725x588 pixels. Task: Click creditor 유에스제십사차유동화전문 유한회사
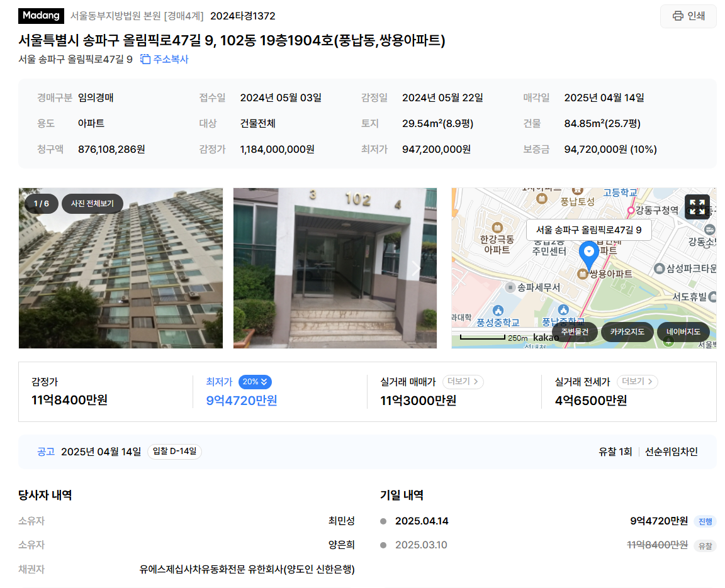pyautogui.click(x=247, y=570)
